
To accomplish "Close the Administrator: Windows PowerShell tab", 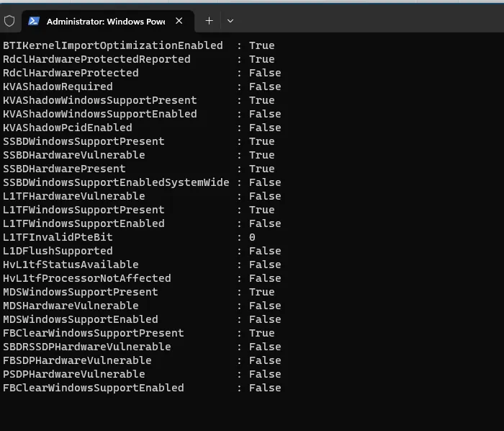I will (179, 21).
